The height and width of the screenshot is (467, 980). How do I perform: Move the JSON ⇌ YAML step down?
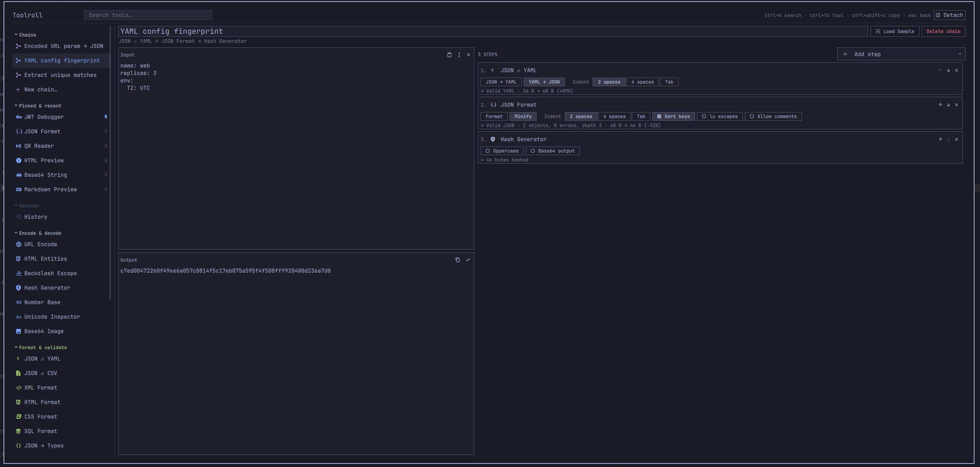[948, 71]
